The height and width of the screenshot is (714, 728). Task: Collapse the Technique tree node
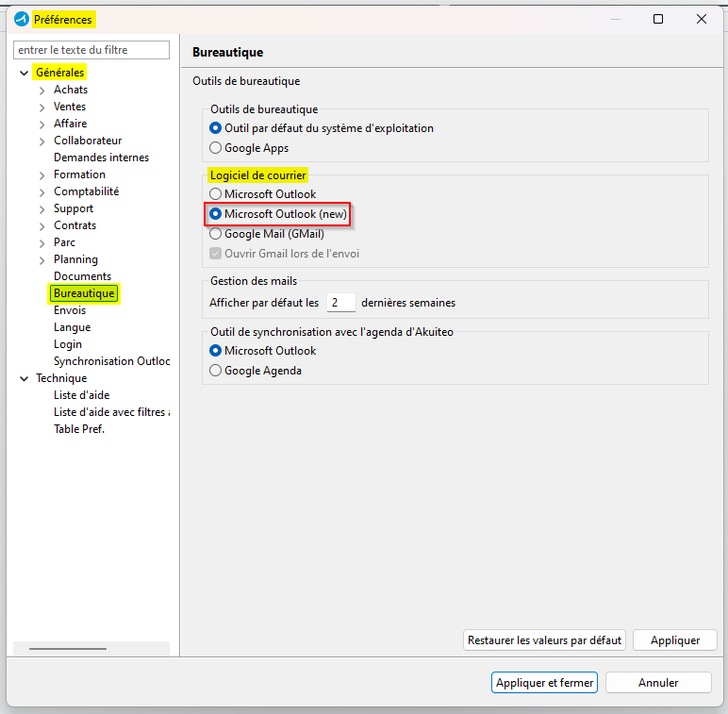pyautogui.click(x=25, y=379)
